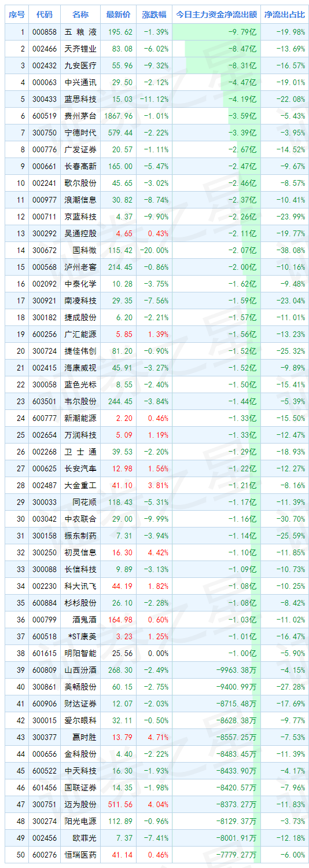Image resolution: width=309 pixels, height=868 pixels.
Task: Select 歌尔股份 stock name
Action: pos(81,182)
